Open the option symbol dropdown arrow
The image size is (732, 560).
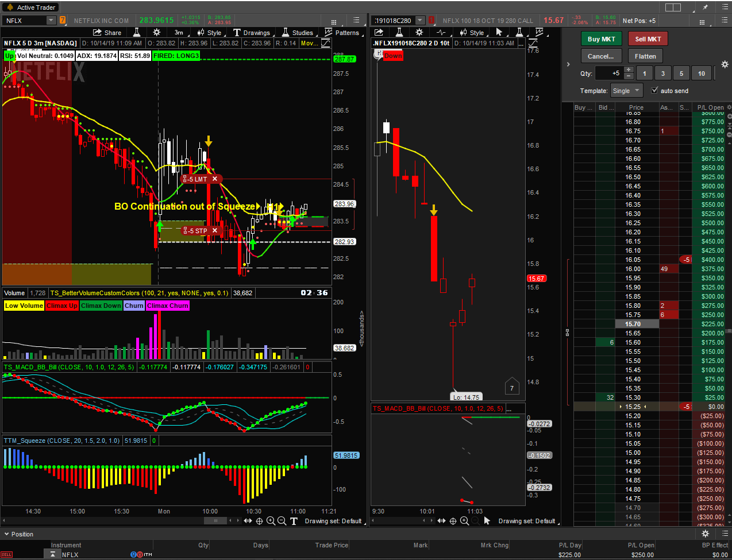point(419,21)
